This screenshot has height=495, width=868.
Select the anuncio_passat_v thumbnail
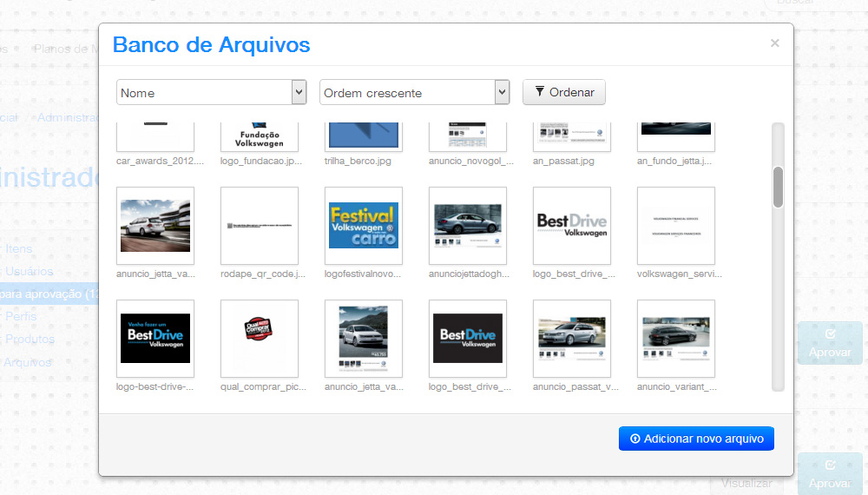click(x=572, y=339)
